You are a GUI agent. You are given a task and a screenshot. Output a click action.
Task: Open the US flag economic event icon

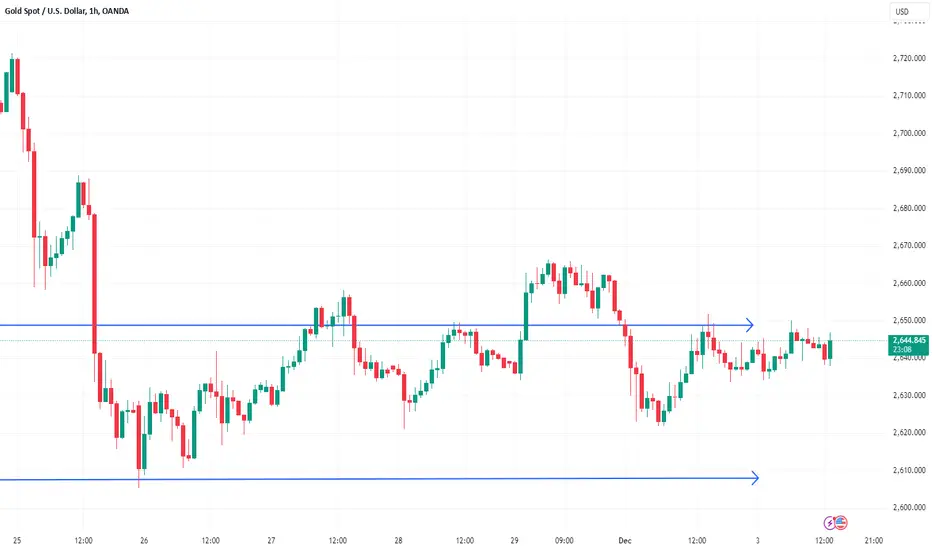point(840,523)
